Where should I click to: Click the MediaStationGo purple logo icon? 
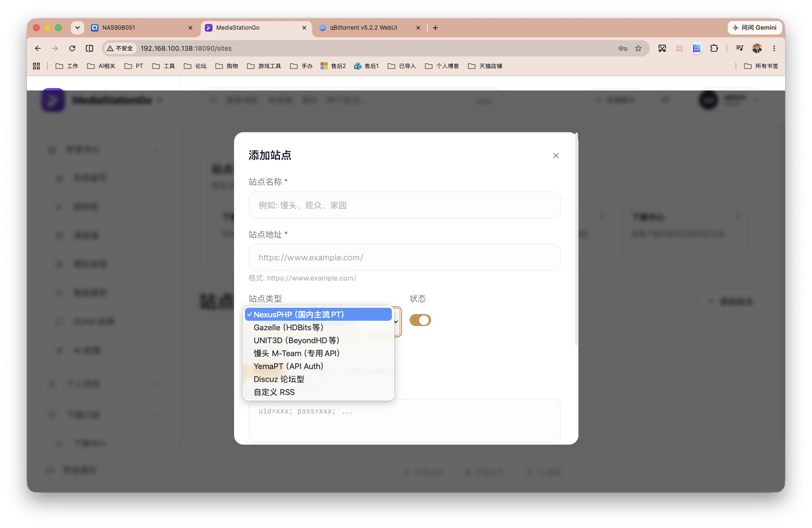coord(53,100)
